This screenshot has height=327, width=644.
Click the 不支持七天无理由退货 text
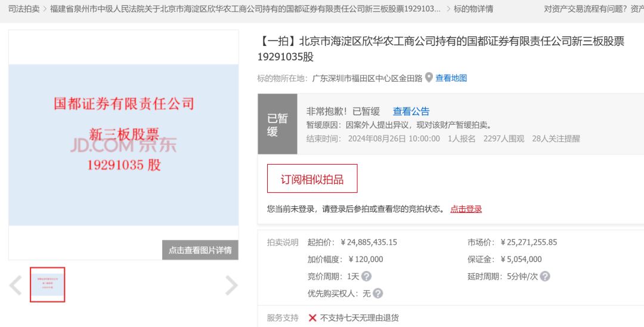point(360,317)
